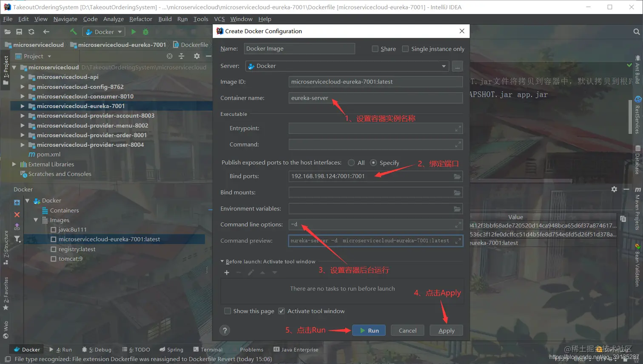
Task: Enable the Share checkbox
Action: click(x=375, y=49)
